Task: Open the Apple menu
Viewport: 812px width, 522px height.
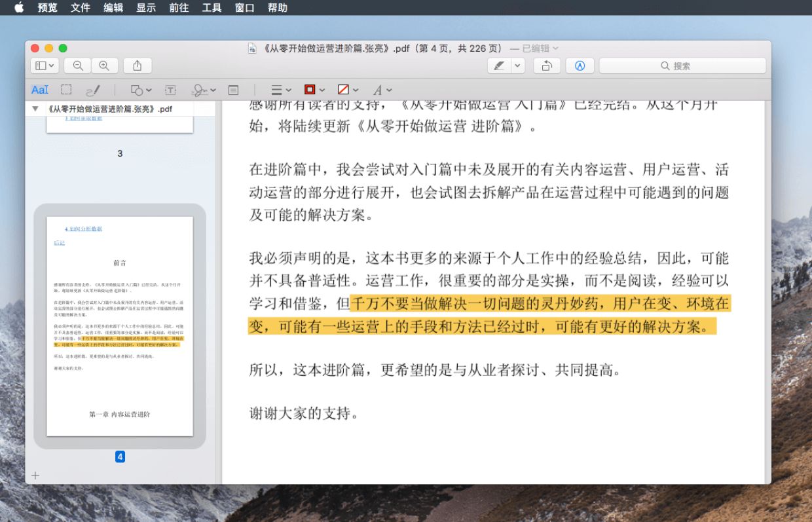Action: pyautogui.click(x=18, y=8)
